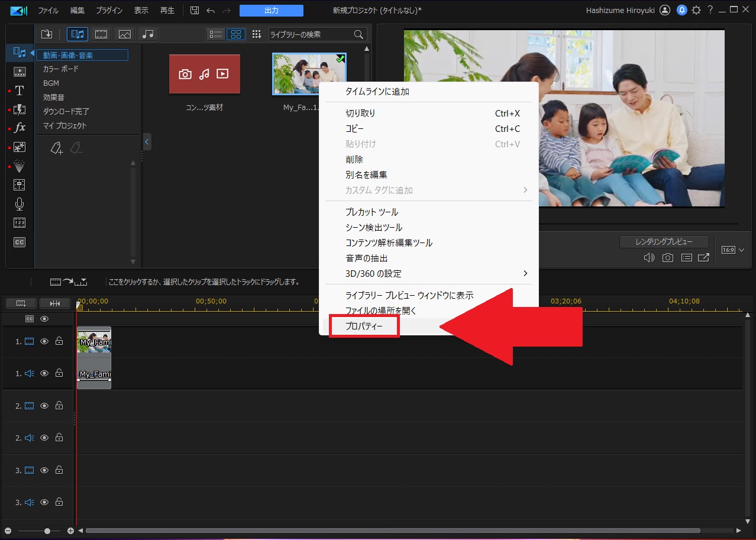Open the 16:9 aspect ratio dropdown
Image resolution: width=756 pixels, height=540 pixels.
coord(732,250)
